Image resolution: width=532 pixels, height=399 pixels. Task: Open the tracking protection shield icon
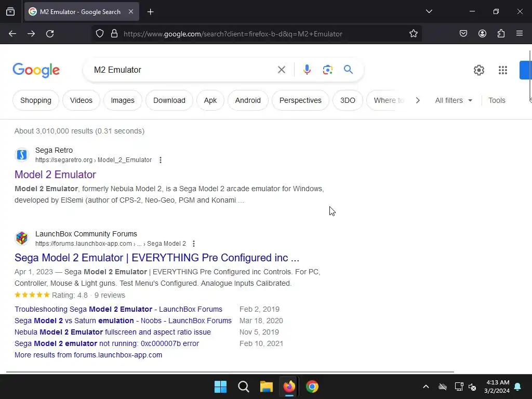(x=100, y=34)
